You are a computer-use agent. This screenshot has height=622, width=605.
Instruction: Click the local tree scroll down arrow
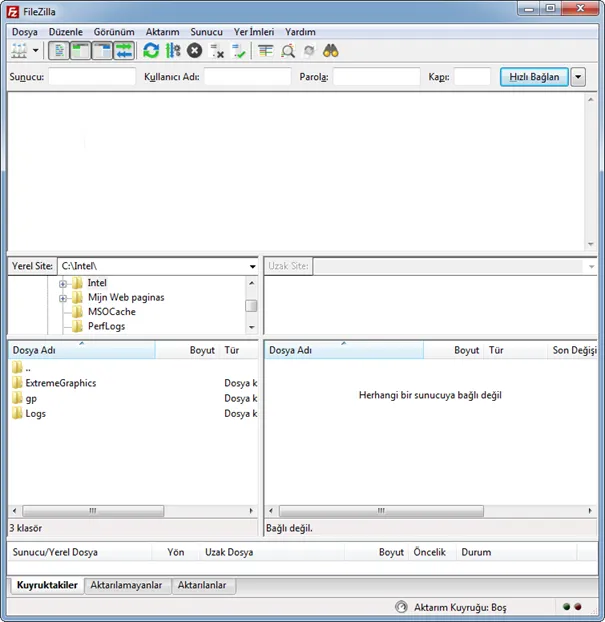click(x=252, y=327)
